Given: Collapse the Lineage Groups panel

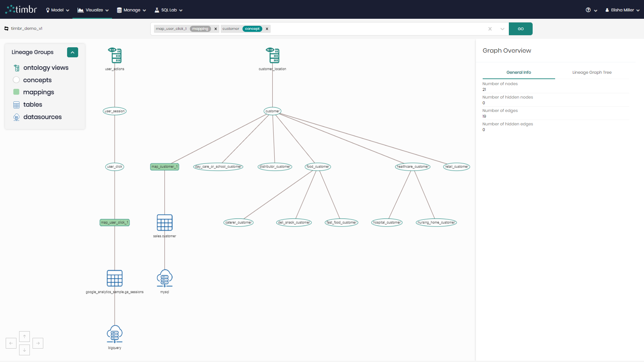Looking at the screenshot, I should click(72, 52).
